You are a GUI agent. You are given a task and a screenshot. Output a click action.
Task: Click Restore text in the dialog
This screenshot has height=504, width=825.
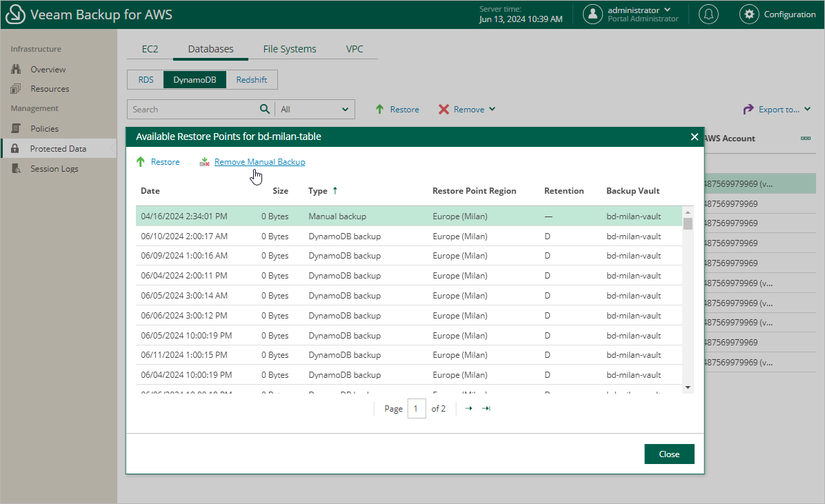(166, 162)
